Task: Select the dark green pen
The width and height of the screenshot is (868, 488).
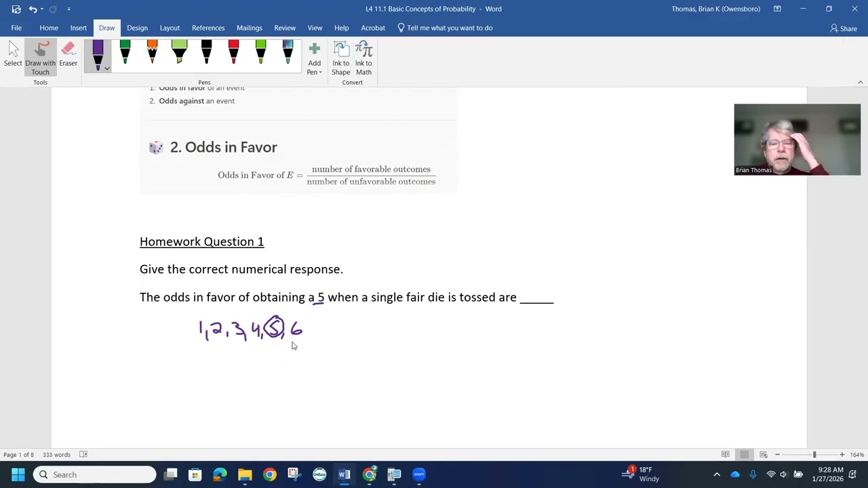Action: (125, 53)
